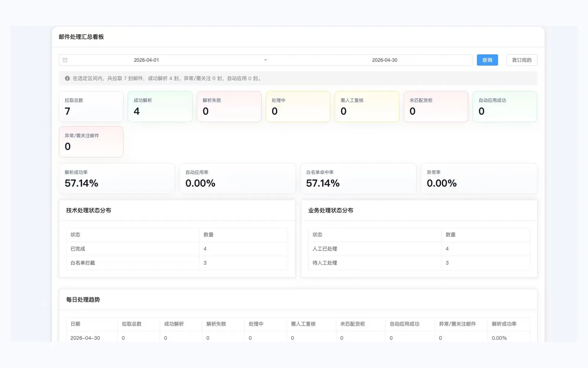The width and height of the screenshot is (588, 368).
Task: Click the info icon in summary banner
Action: pyautogui.click(x=67, y=78)
